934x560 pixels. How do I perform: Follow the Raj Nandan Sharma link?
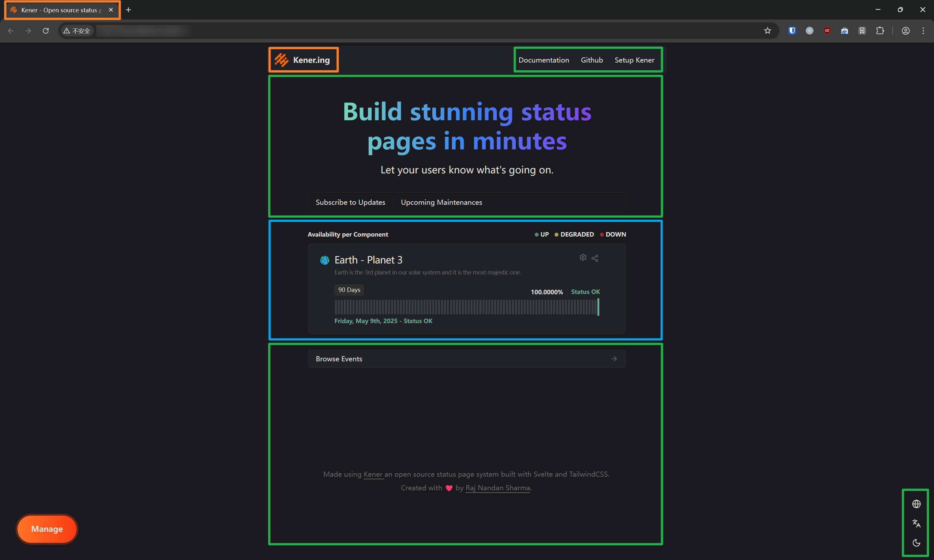[x=497, y=488]
